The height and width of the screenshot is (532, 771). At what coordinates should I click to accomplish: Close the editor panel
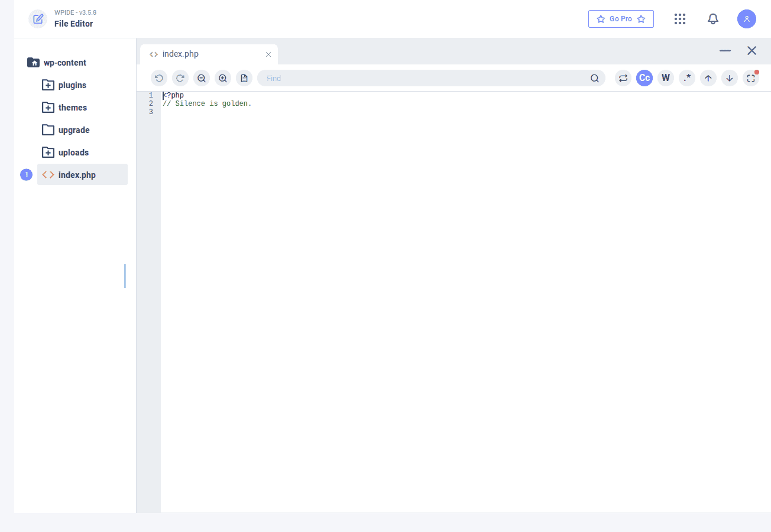[752, 51]
